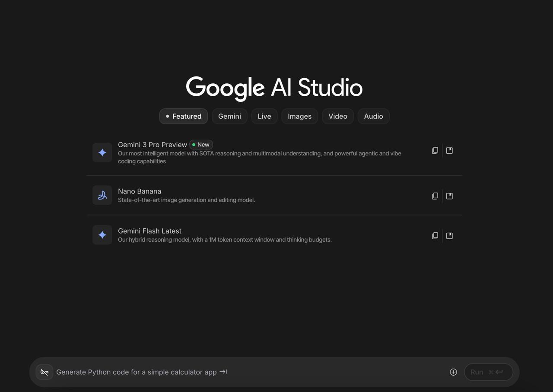This screenshot has height=392, width=553.
Task: Copy the Nano Banana model
Action: [435, 196]
